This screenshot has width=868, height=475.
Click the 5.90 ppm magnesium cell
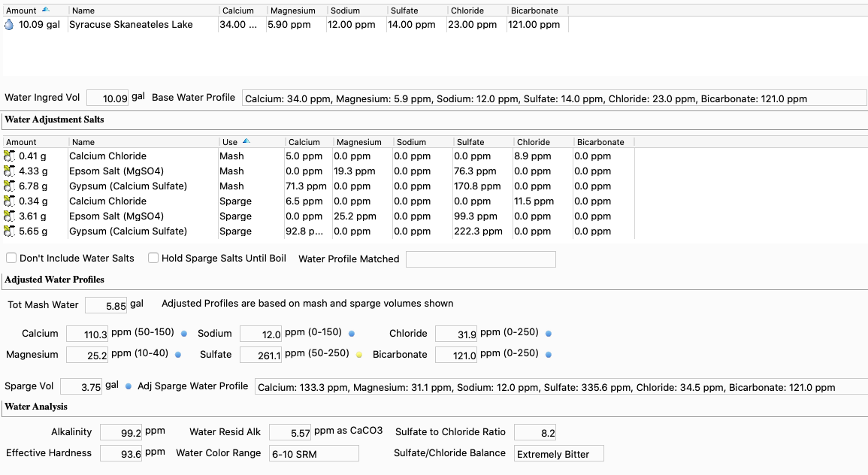click(289, 24)
